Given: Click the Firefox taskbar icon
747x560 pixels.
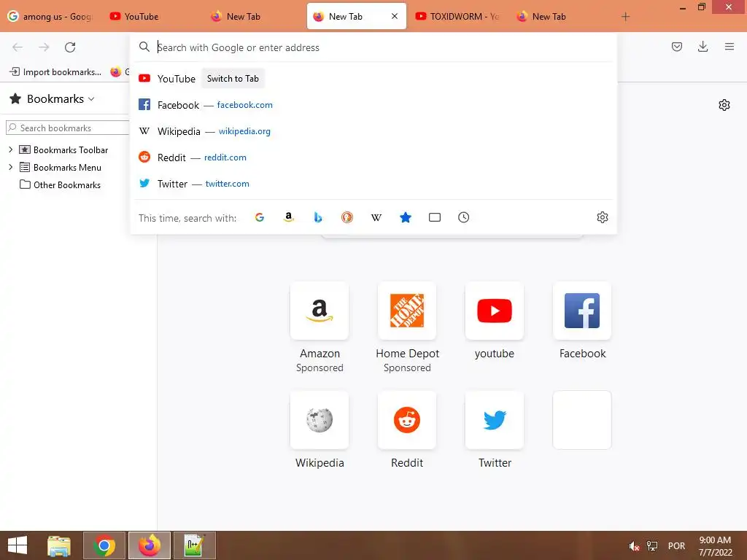Looking at the screenshot, I should 150,545.
